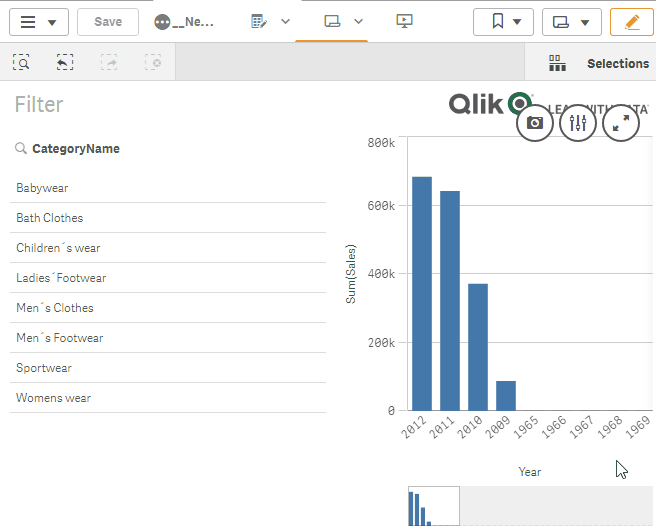
Task: Click the Year axis title
Action: click(530, 472)
